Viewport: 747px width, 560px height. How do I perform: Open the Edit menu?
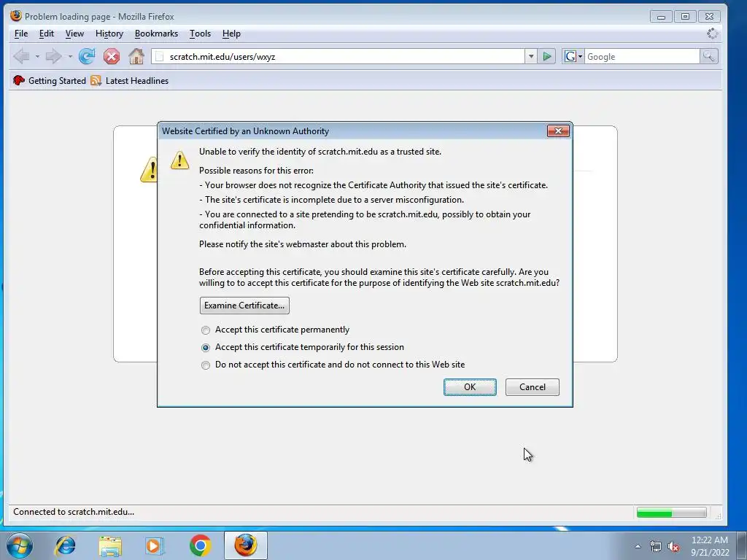point(46,34)
